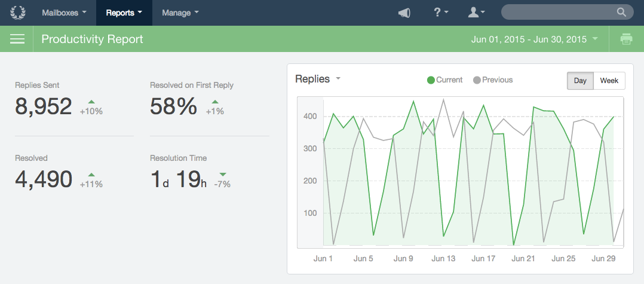
Task: Open the hamburger sidebar menu icon
Action: click(x=17, y=39)
